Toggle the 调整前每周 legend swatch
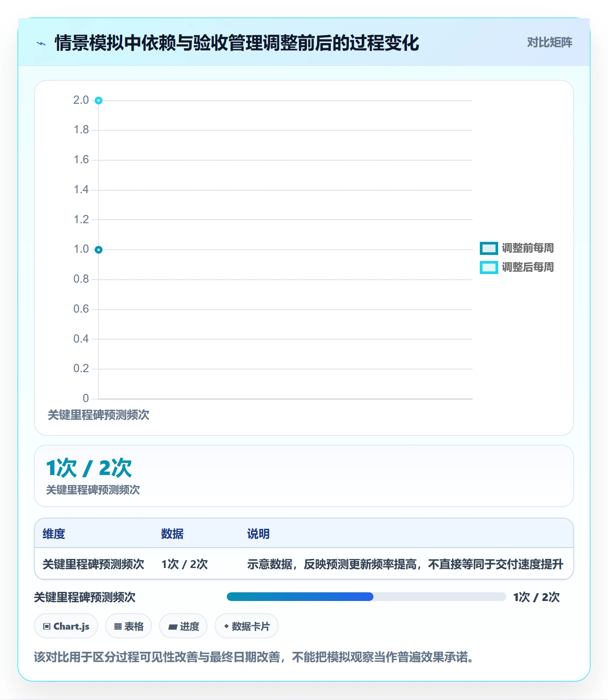Image resolution: width=608 pixels, height=700 pixels. point(489,248)
